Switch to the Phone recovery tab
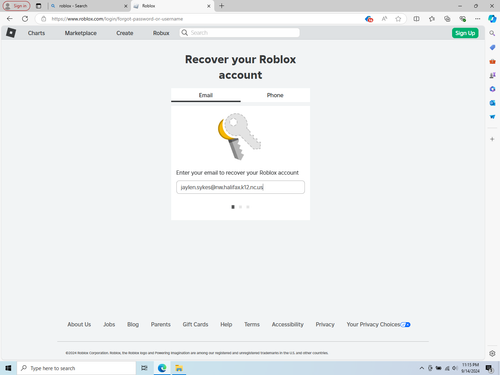This screenshot has height=375, width=500. (x=275, y=95)
